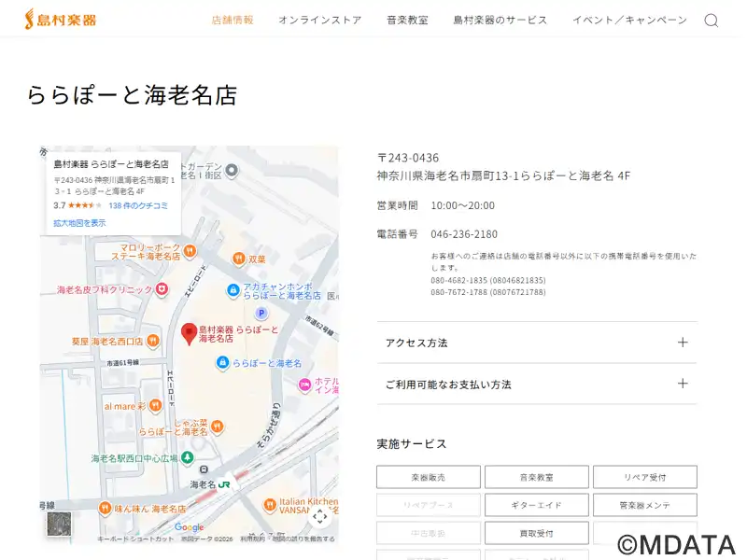Click the map camera control icon
The height and width of the screenshot is (560, 747).
pyautogui.click(x=319, y=516)
